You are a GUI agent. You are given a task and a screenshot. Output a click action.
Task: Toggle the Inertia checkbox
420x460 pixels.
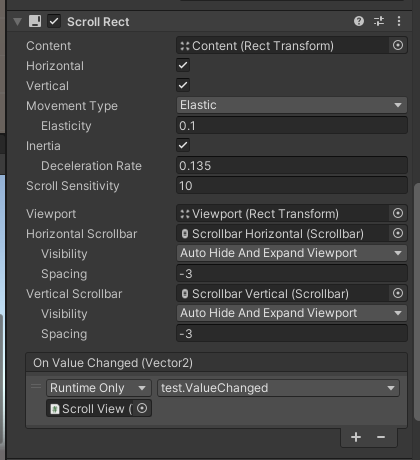pos(183,145)
